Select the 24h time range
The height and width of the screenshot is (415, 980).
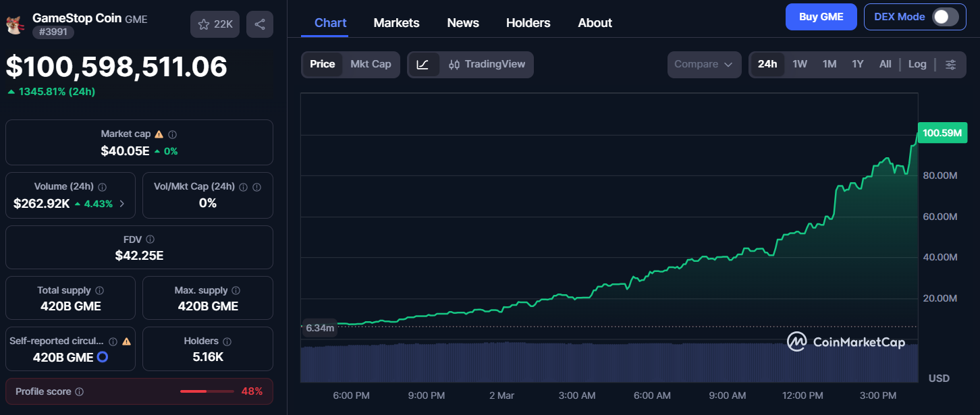click(767, 64)
